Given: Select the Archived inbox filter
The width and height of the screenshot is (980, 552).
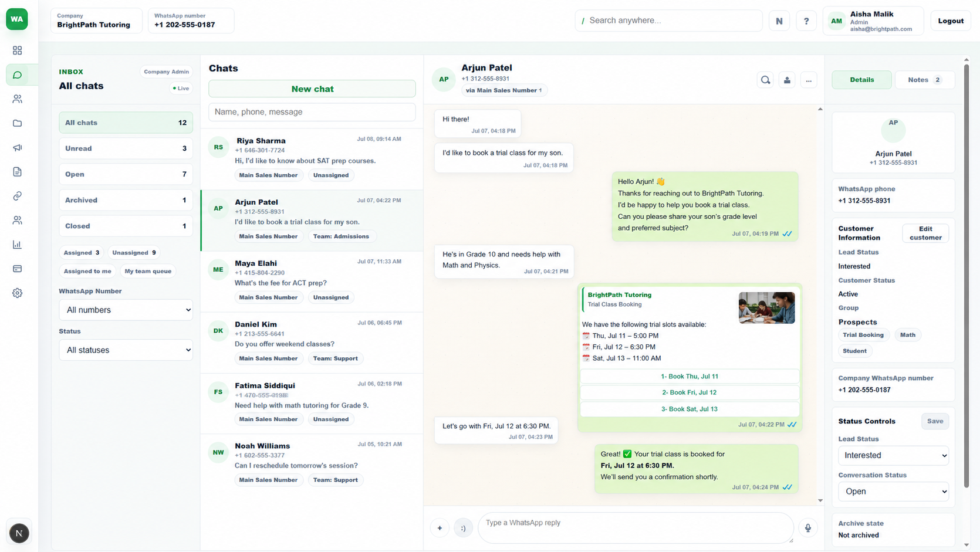Looking at the screenshot, I should [x=126, y=200].
